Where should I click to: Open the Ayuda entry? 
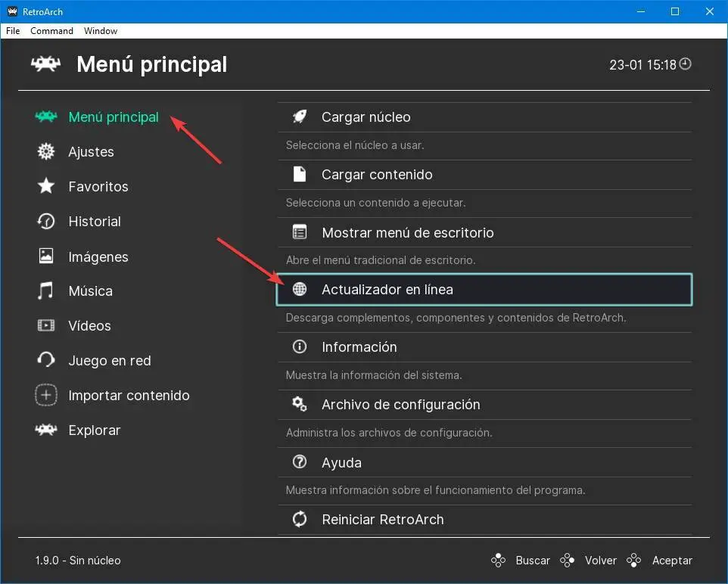click(x=485, y=462)
